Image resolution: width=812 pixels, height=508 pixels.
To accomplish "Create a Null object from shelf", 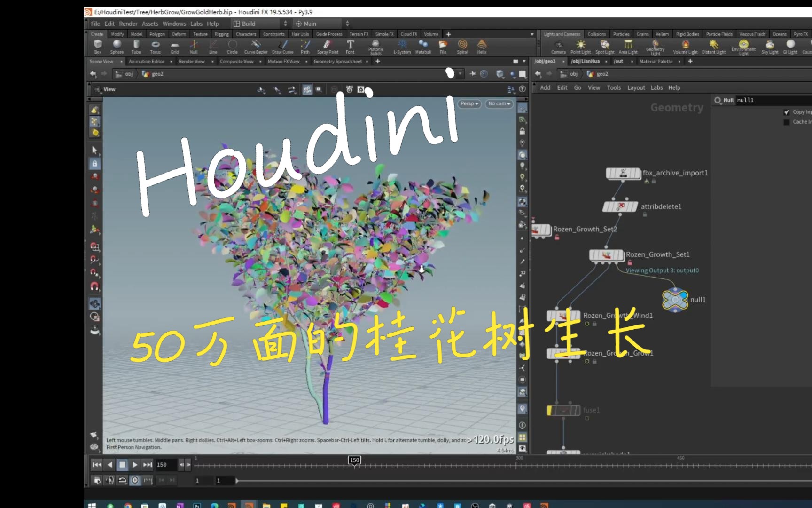I will [194, 46].
